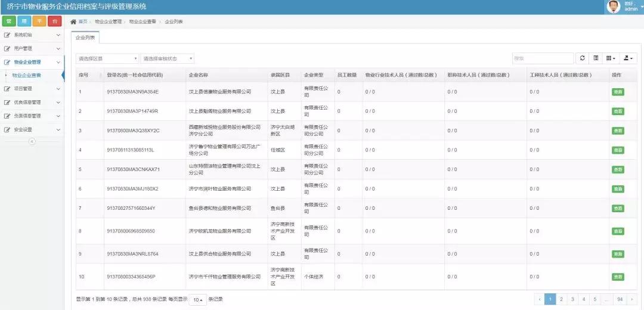Click the blue 理 shortcut button
The width and height of the screenshot is (644, 310).
coord(24,21)
